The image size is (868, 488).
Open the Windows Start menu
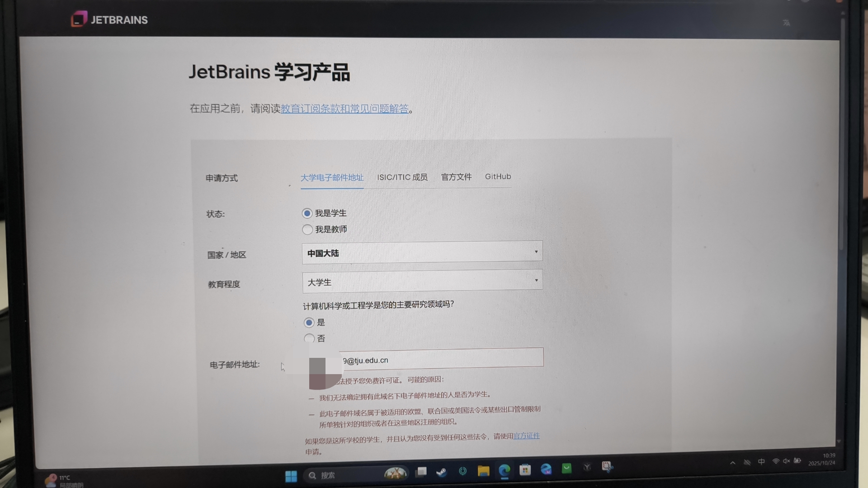291,476
